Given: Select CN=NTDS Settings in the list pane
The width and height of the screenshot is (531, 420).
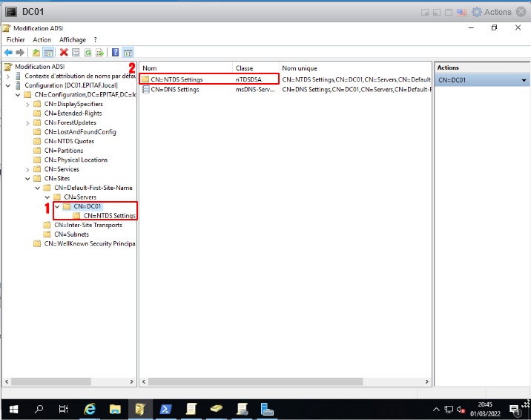Looking at the screenshot, I should [177, 79].
